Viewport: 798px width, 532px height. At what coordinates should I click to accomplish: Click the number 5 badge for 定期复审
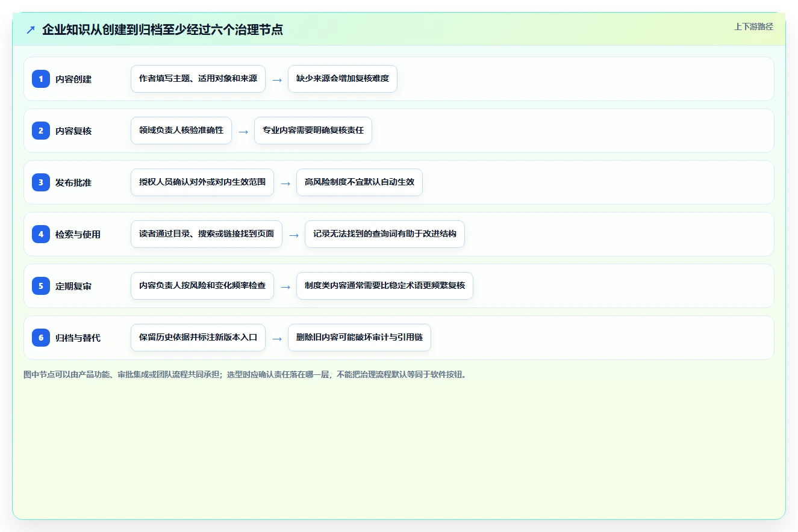41,286
